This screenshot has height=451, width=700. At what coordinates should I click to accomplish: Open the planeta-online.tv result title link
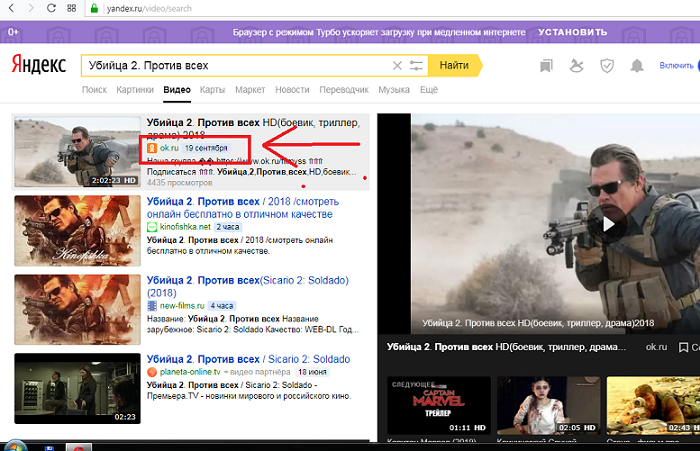tap(248, 359)
